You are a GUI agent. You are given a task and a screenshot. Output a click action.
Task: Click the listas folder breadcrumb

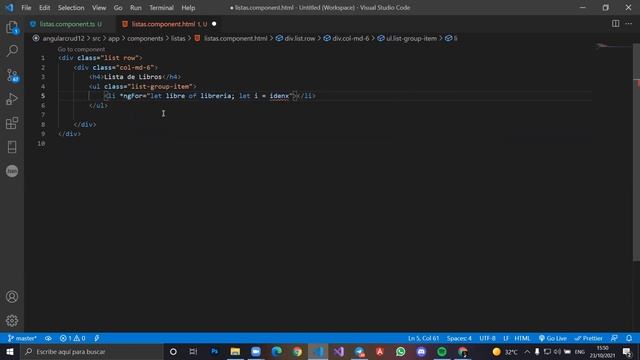(x=178, y=38)
